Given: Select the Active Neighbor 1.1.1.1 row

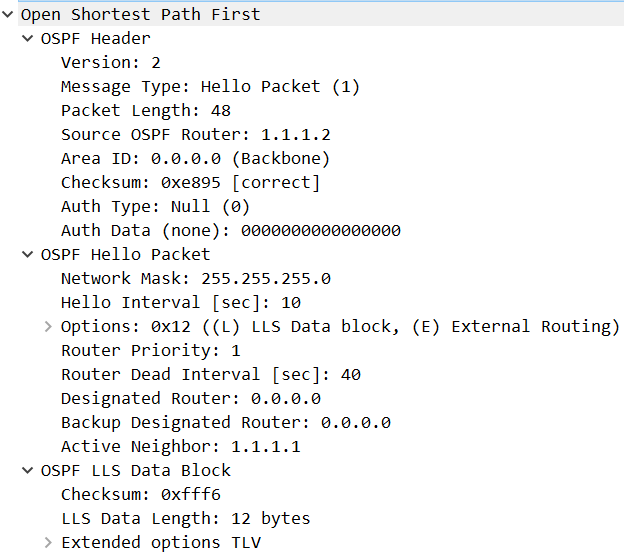Looking at the screenshot, I should [181, 446].
